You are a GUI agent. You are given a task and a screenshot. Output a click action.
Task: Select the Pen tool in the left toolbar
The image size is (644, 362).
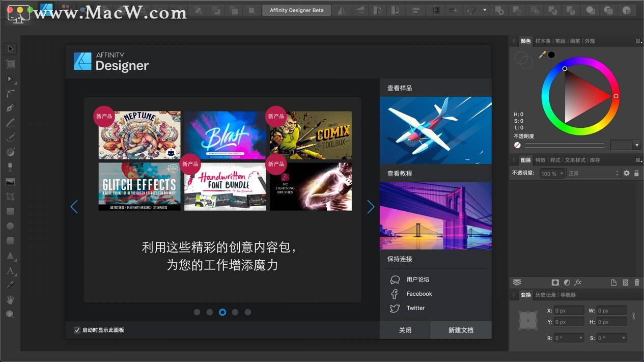coord(10,108)
